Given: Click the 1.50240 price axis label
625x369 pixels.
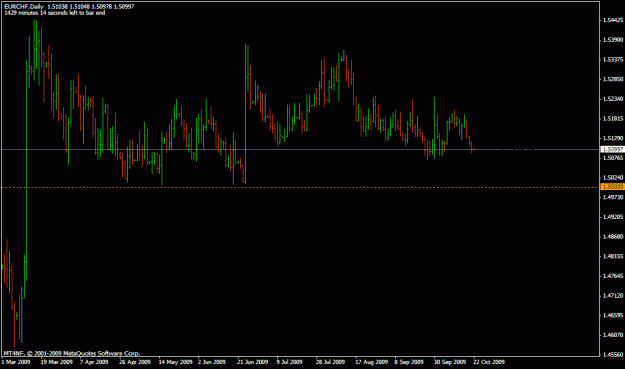Looking at the screenshot, I should pos(613,178).
